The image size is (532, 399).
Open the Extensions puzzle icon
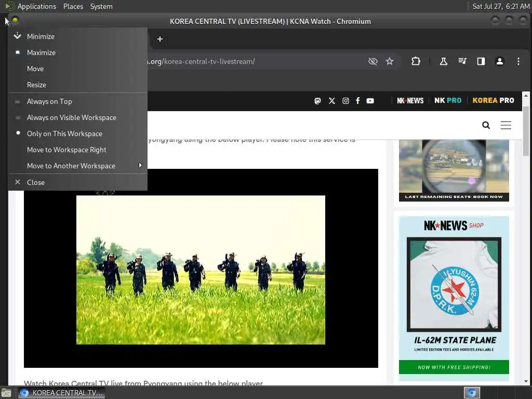[416, 61]
